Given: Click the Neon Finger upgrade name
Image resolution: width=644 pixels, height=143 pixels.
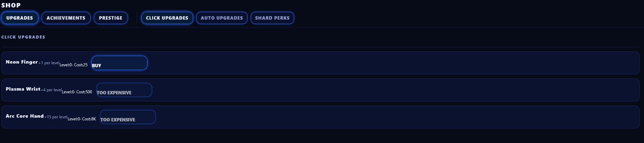Looking at the screenshot, I should 22,62.
